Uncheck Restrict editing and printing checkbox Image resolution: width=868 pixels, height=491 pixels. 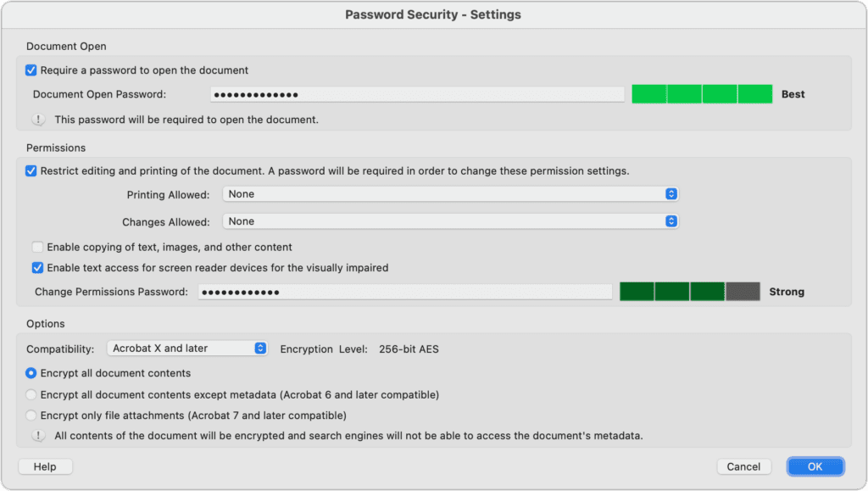(31, 170)
